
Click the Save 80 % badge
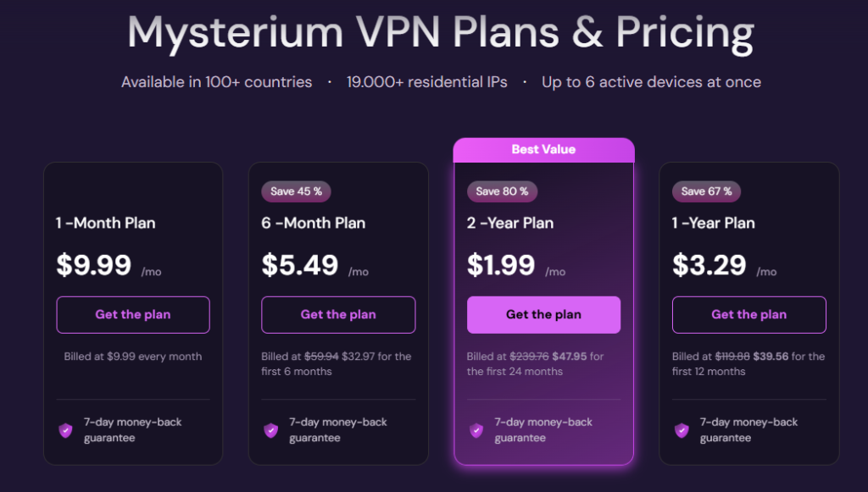tap(501, 191)
